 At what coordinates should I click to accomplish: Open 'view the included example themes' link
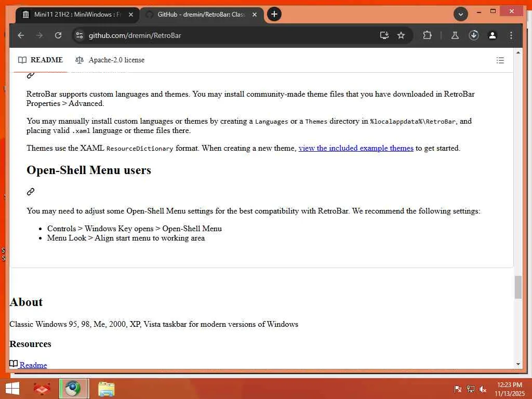pyautogui.click(x=356, y=148)
